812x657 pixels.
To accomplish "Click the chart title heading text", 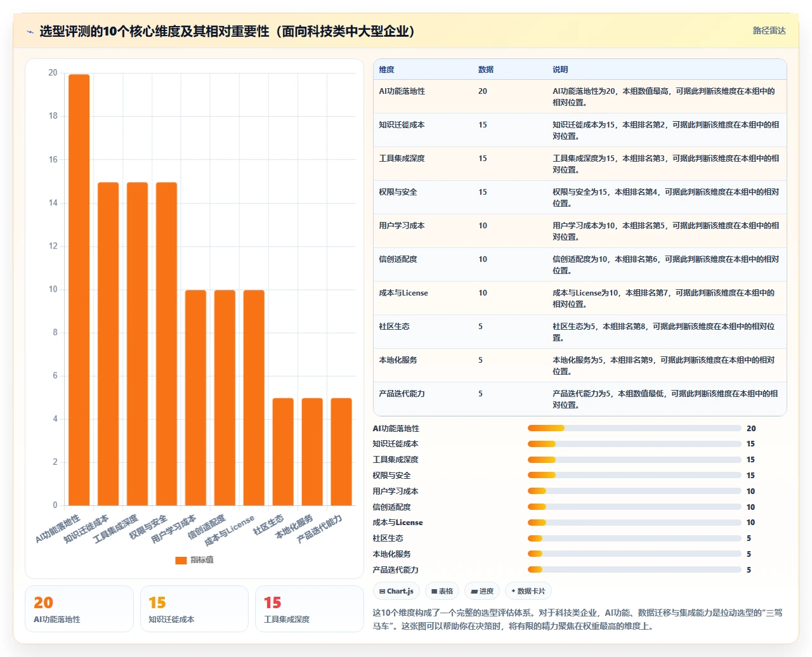I will (x=227, y=32).
